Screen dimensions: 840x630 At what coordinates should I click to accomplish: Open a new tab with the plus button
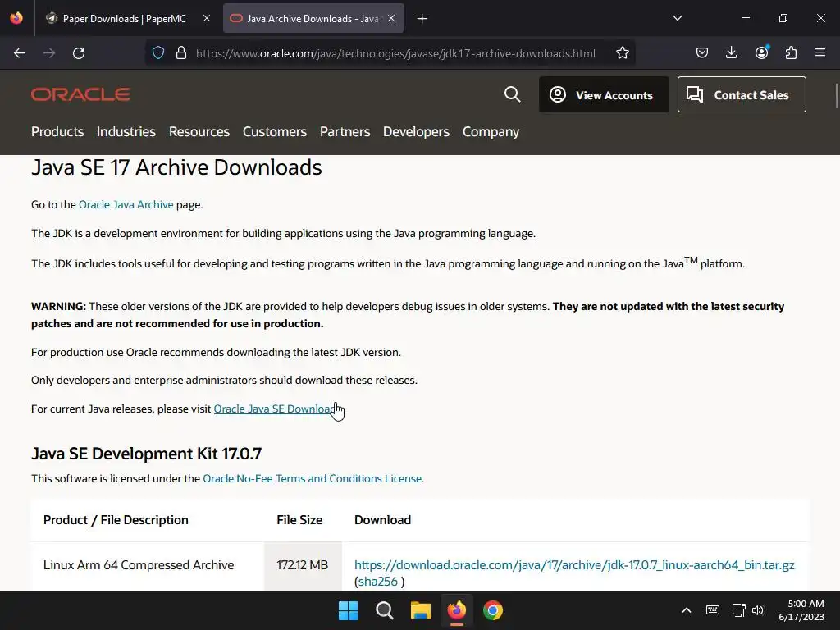point(422,19)
